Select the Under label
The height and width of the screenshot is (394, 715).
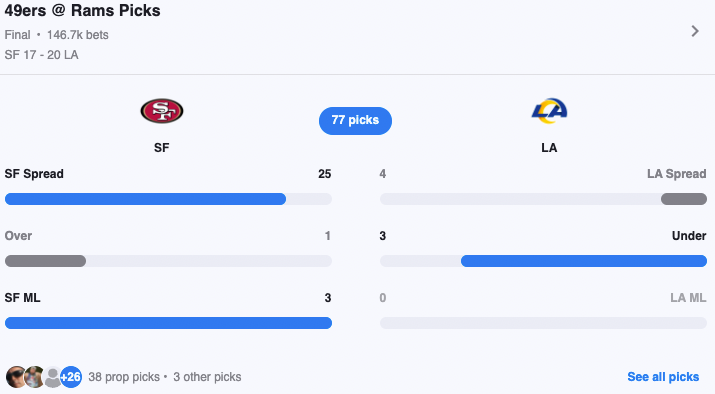pyautogui.click(x=689, y=236)
